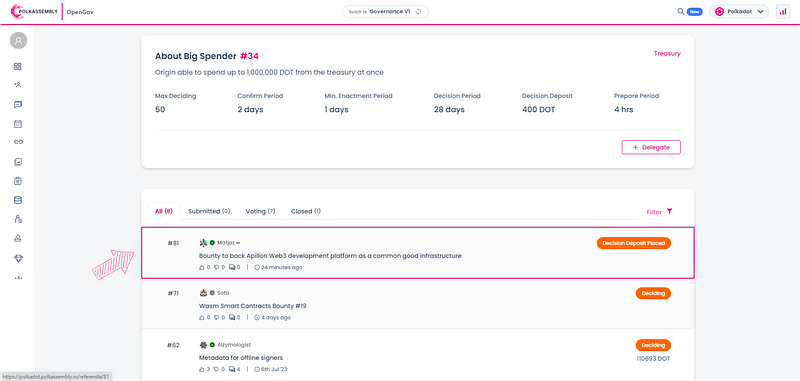Click the Delegate button
Viewport: 800px width, 381px height.
coord(651,147)
